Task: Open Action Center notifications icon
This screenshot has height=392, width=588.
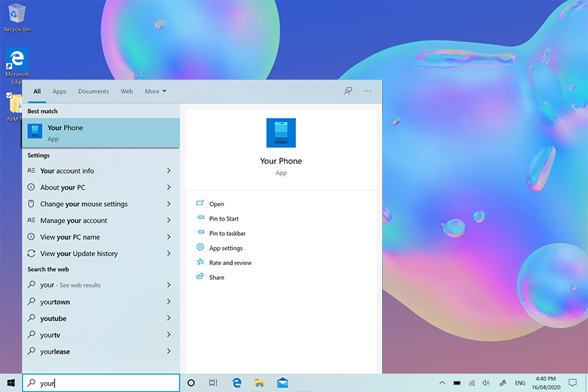Action: [572, 383]
